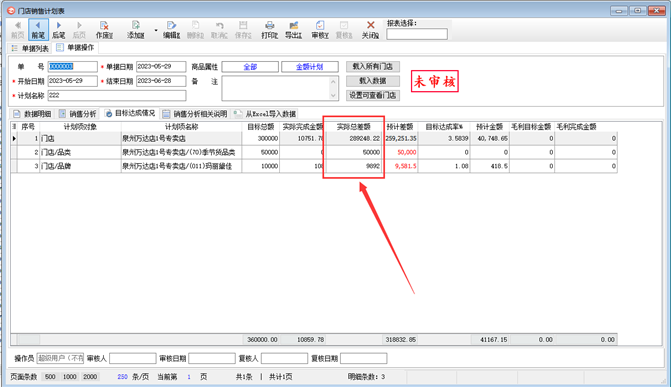Open the 销售分析相关说明 tab
The width and height of the screenshot is (671, 387).
click(x=195, y=114)
